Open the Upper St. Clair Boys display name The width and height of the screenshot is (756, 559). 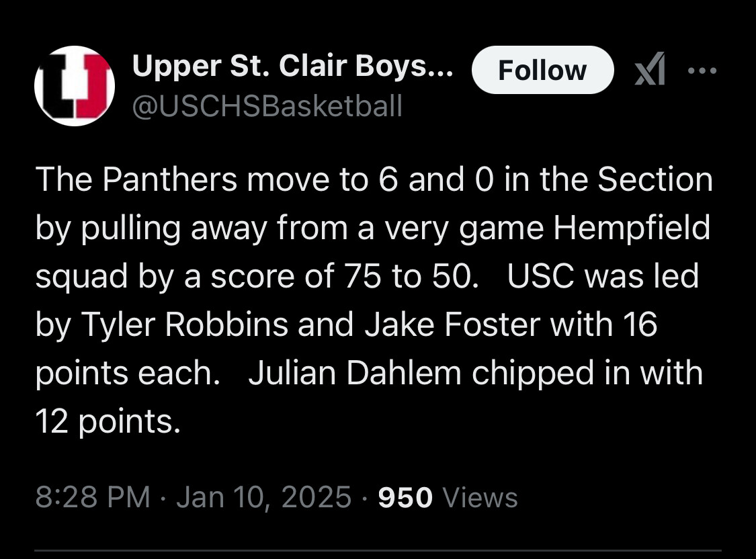tap(293, 66)
